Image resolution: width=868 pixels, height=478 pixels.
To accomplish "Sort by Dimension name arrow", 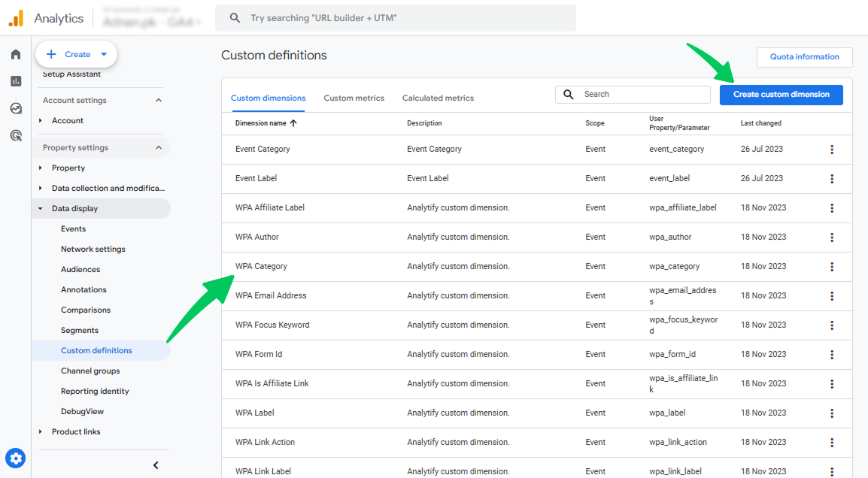I will coord(293,123).
